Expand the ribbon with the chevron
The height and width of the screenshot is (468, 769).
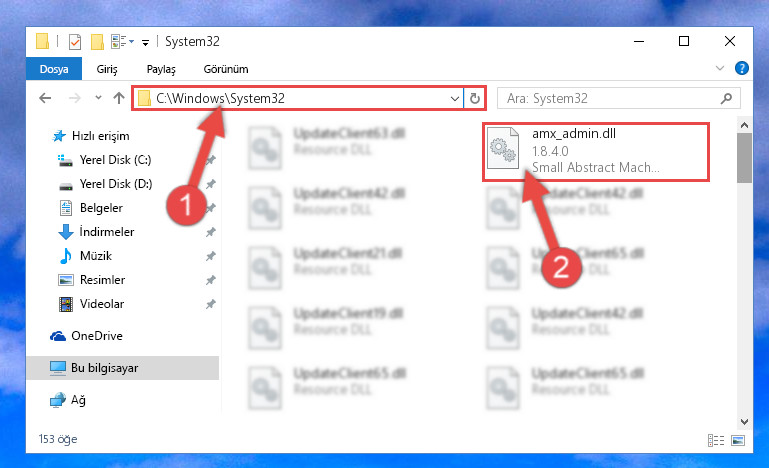click(719, 68)
